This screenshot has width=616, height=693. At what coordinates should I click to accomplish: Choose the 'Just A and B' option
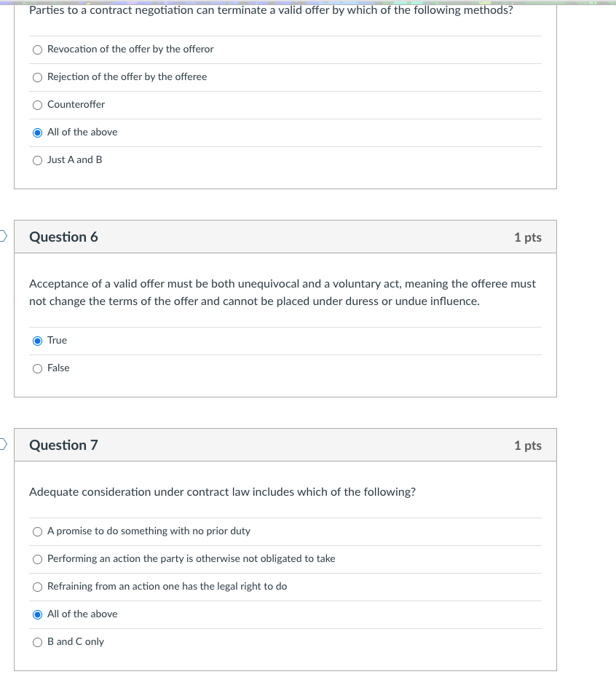pyautogui.click(x=38, y=160)
